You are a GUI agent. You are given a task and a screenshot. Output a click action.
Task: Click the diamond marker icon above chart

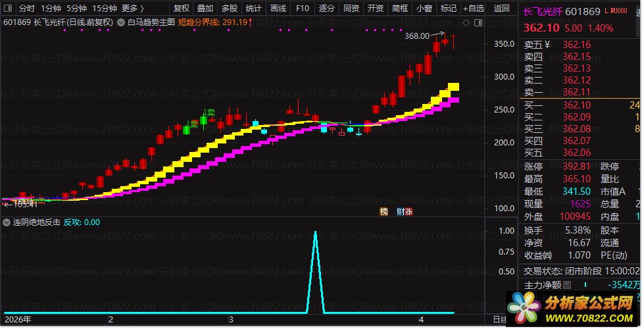[x=466, y=22]
